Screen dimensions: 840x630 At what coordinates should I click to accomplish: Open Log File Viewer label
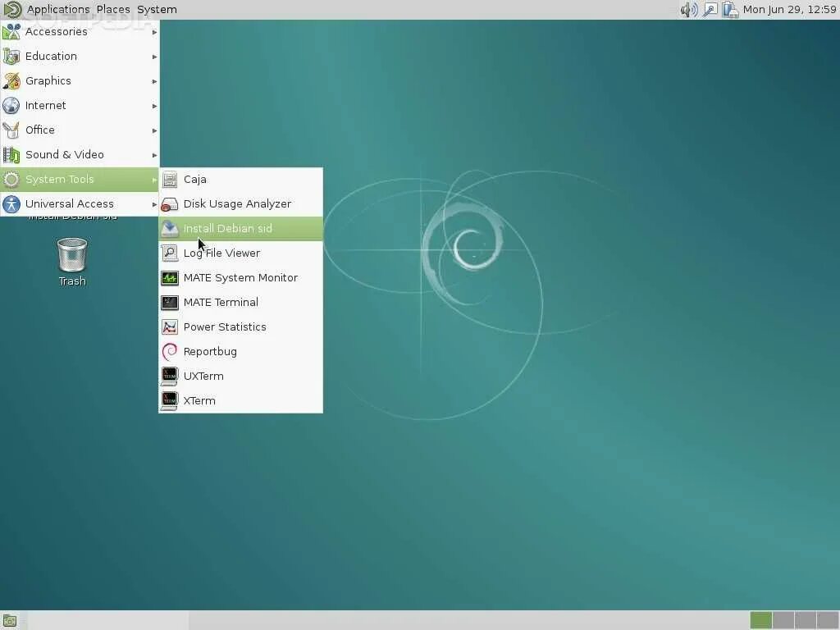[221, 253]
